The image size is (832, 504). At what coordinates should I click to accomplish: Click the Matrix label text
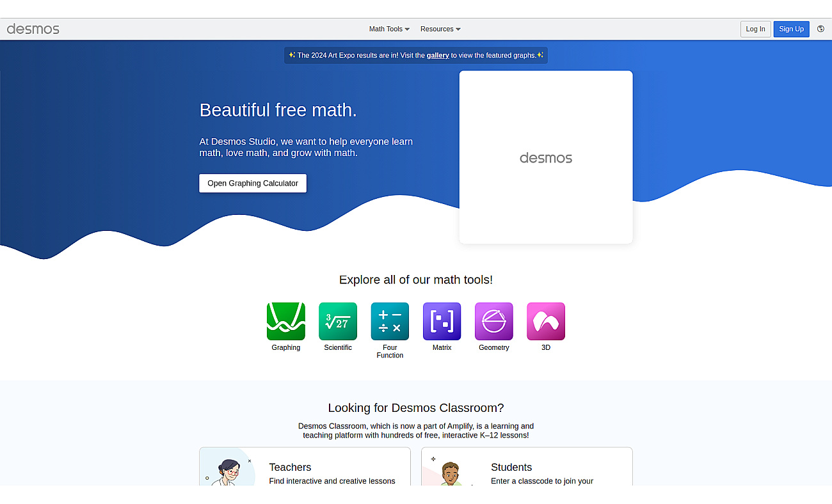coord(442,348)
